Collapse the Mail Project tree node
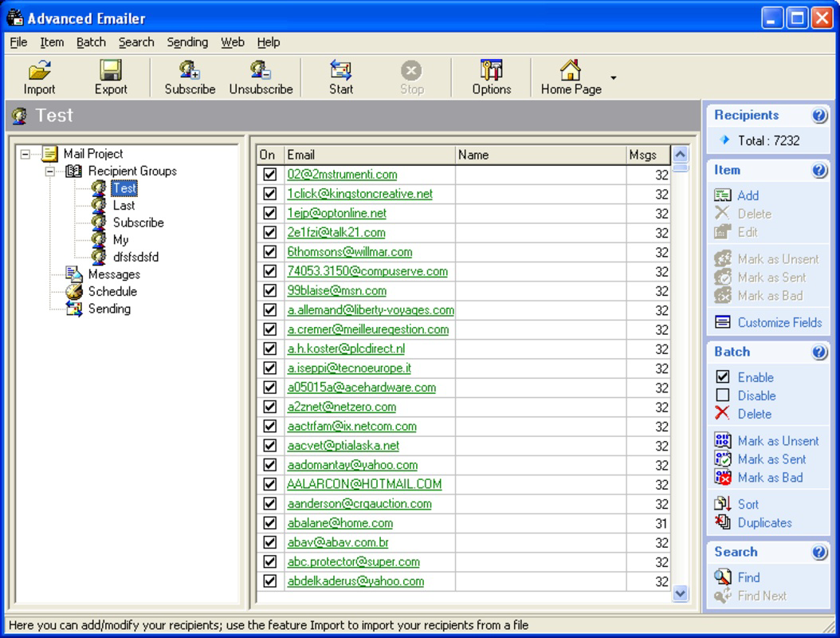The width and height of the screenshot is (840, 638). (26, 155)
